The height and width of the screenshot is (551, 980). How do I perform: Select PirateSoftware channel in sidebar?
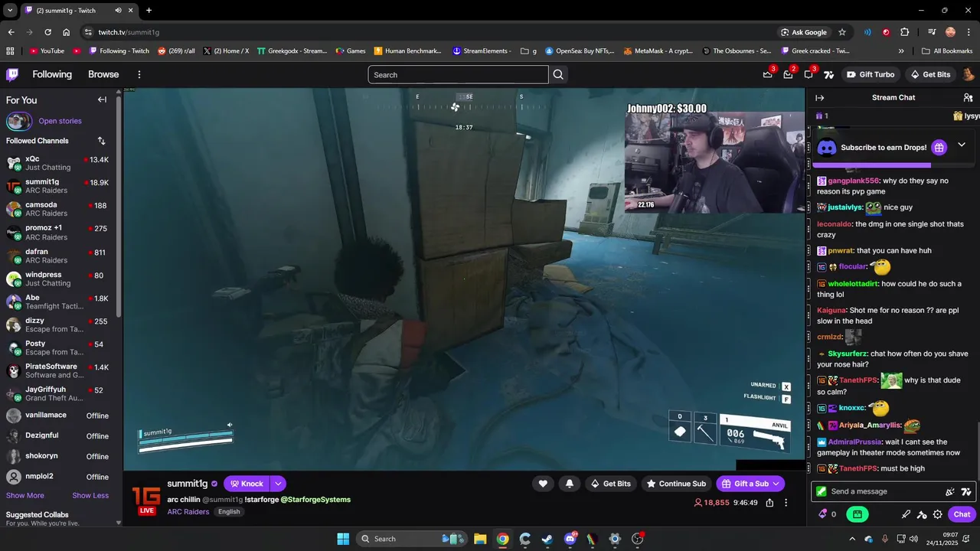coord(58,370)
